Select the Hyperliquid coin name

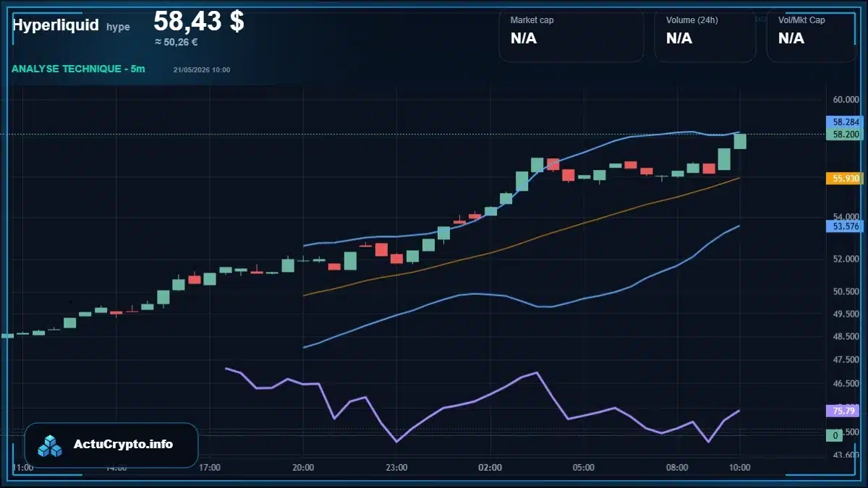pyautogui.click(x=56, y=25)
